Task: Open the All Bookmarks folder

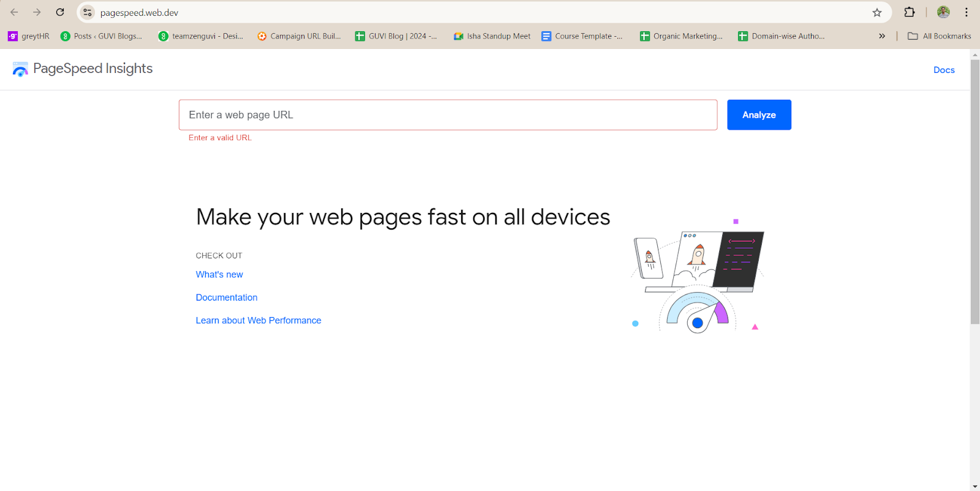Action: pos(940,36)
